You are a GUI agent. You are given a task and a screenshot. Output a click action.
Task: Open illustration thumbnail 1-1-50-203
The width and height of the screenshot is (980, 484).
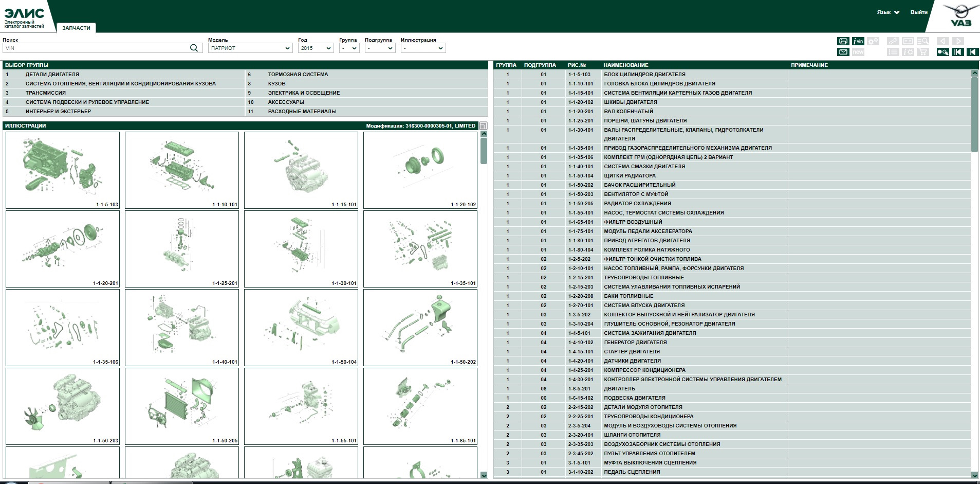(63, 406)
